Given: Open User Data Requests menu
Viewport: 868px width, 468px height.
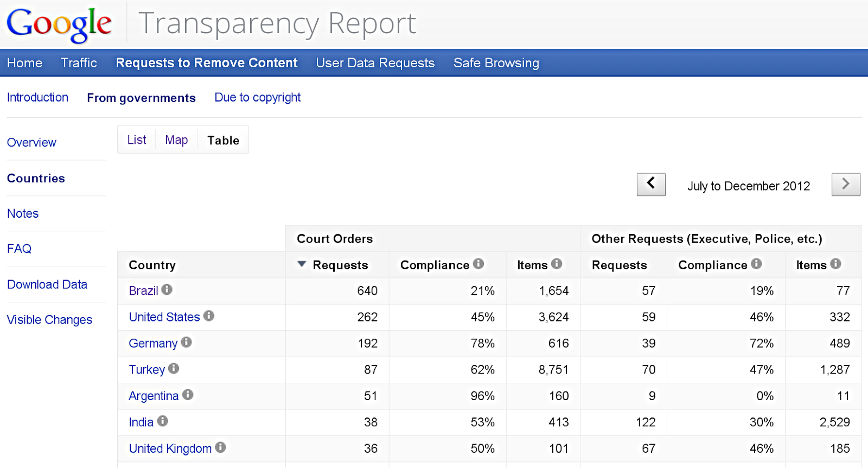Looking at the screenshot, I should [x=375, y=63].
